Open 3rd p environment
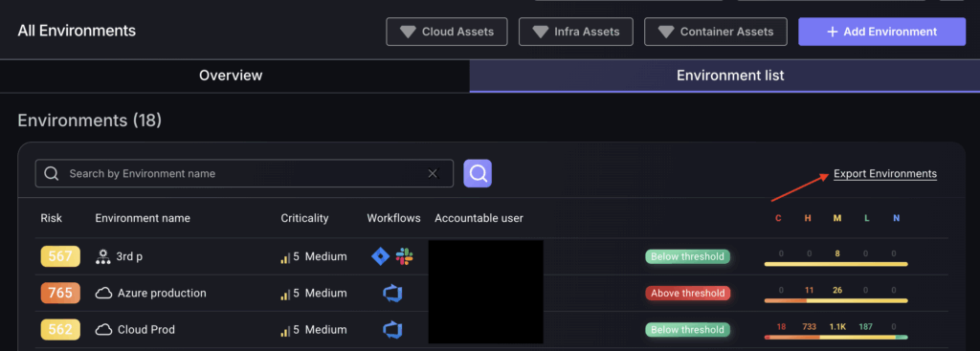This screenshot has width=980, height=351. tap(129, 256)
